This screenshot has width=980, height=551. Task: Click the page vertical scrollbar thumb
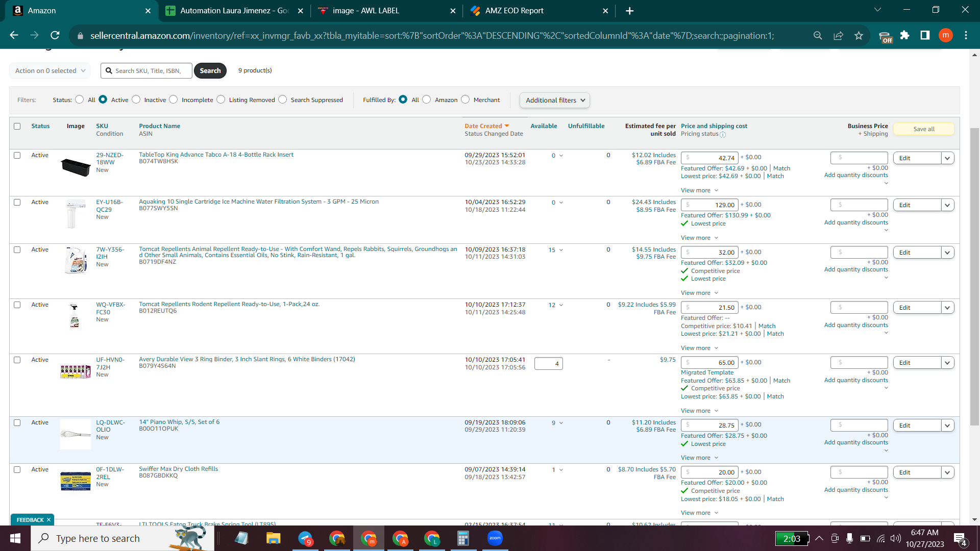974,275
